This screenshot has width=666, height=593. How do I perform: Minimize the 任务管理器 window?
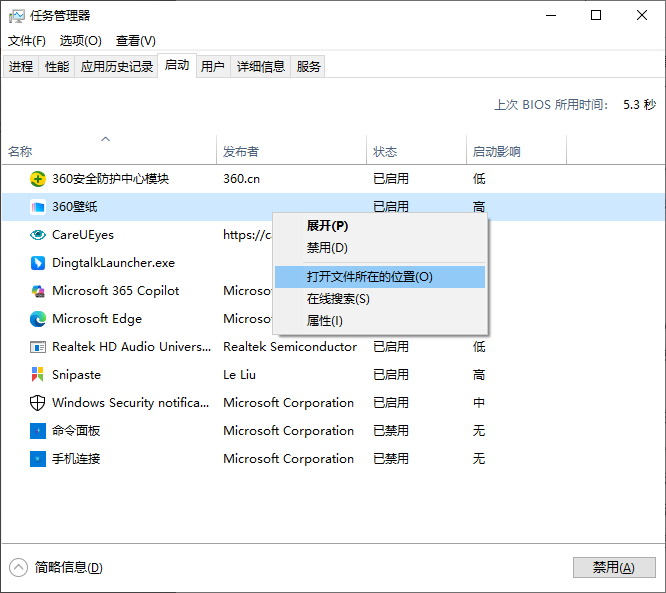(x=551, y=16)
